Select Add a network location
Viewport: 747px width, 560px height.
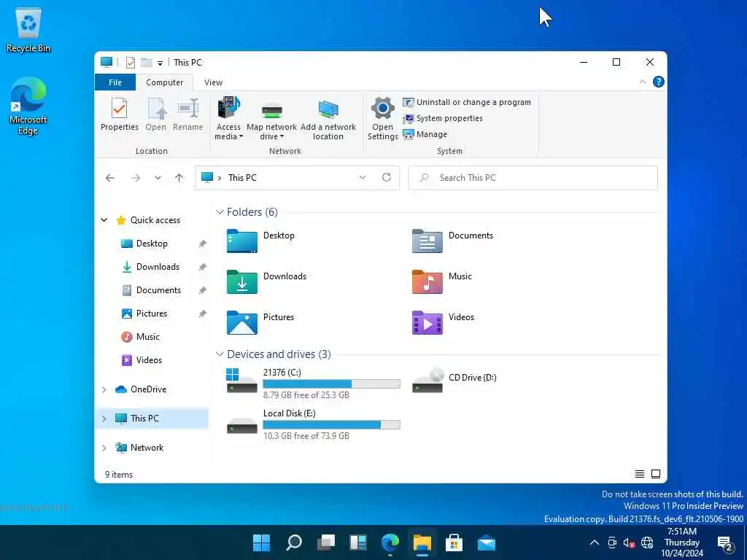click(328, 119)
